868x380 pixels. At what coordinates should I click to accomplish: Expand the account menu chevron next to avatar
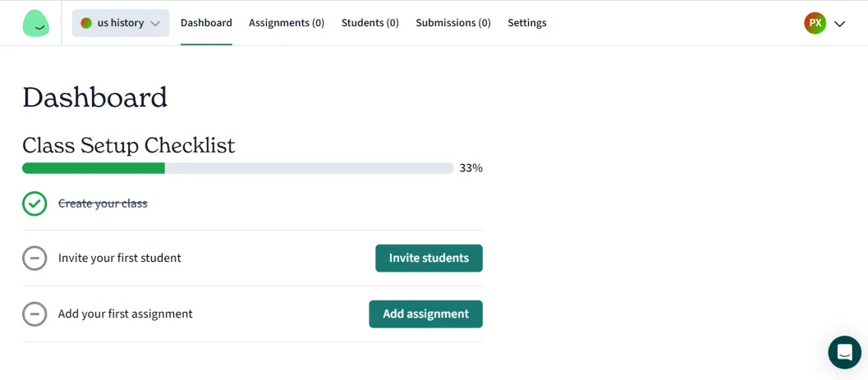839,24
